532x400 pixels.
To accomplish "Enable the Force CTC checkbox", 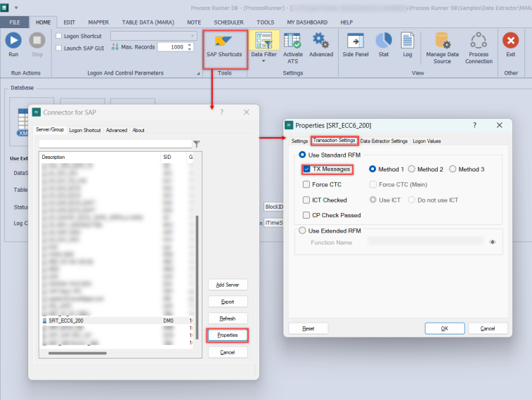I will click(306, 185).
